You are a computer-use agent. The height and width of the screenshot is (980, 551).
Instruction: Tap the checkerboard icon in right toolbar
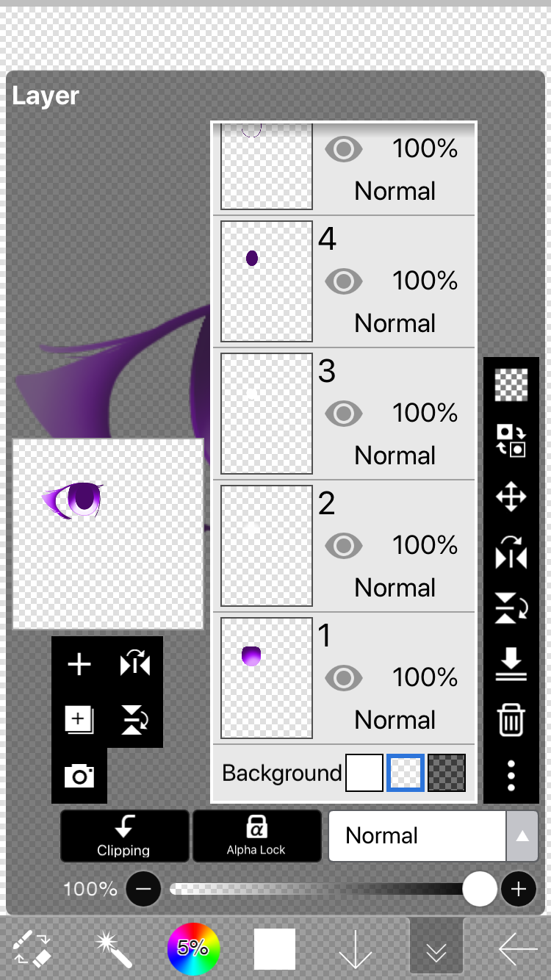tap(511, 385)
